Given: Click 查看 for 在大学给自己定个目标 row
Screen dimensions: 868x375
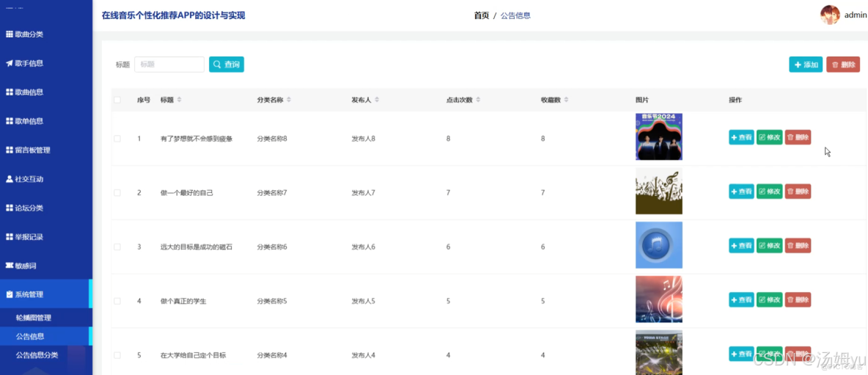Looking at the screenshot, I should [x=741, y=354].
